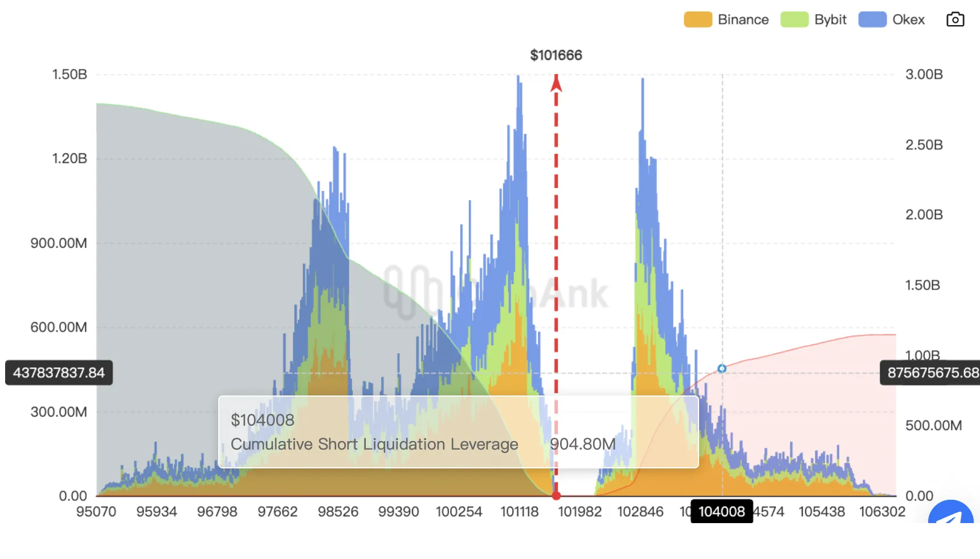980x559 pixels.
Task: Click the 100254 x-axis label
Action: (x=459, y=512)
